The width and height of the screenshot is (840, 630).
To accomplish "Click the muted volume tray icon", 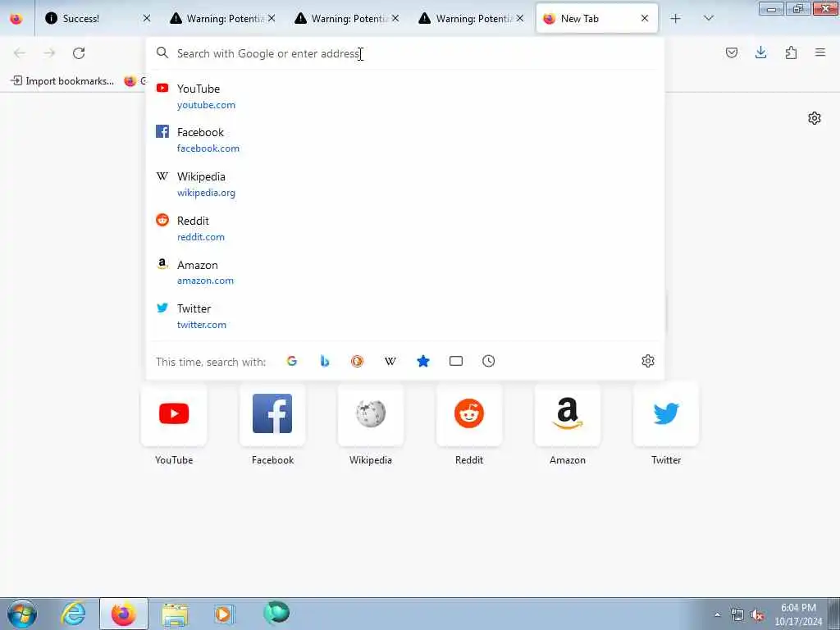I will 757,615.
